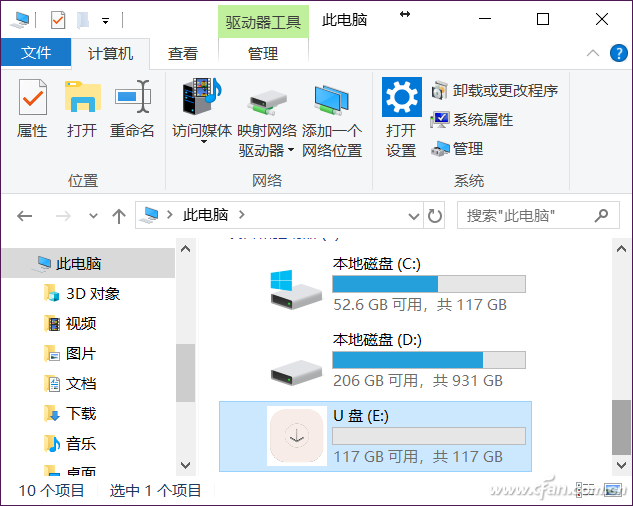The height and width of the screenshot is (506, 633).
Task: Open Help via the blue question mark
Action: pyautogui.click(x=618, y=53)
